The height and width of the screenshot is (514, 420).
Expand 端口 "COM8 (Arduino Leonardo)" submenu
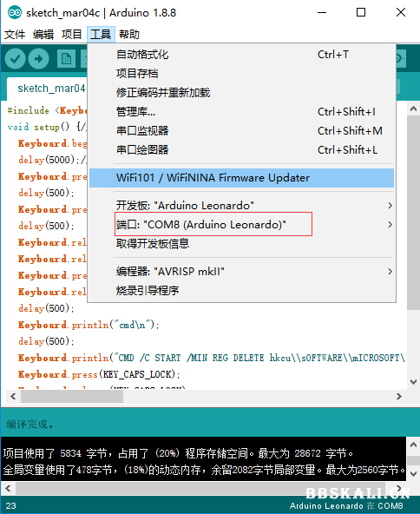click(x=241, y=225)
